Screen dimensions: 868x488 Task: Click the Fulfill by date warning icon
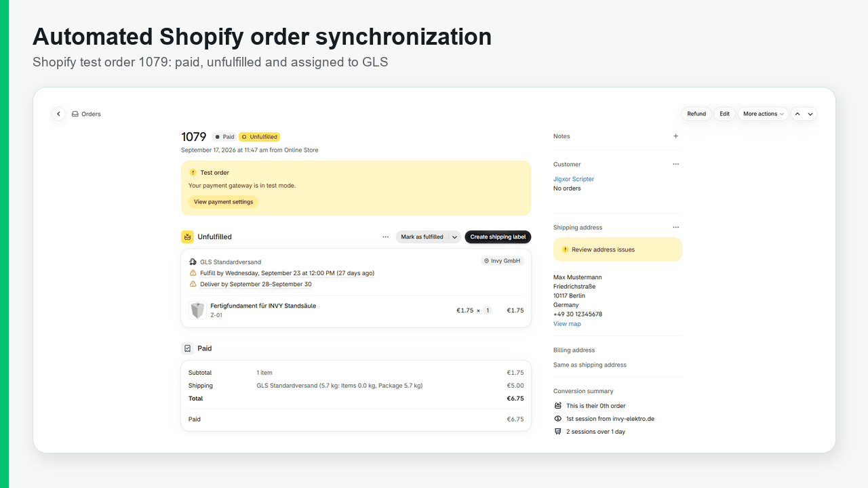[x=193, y=273]
